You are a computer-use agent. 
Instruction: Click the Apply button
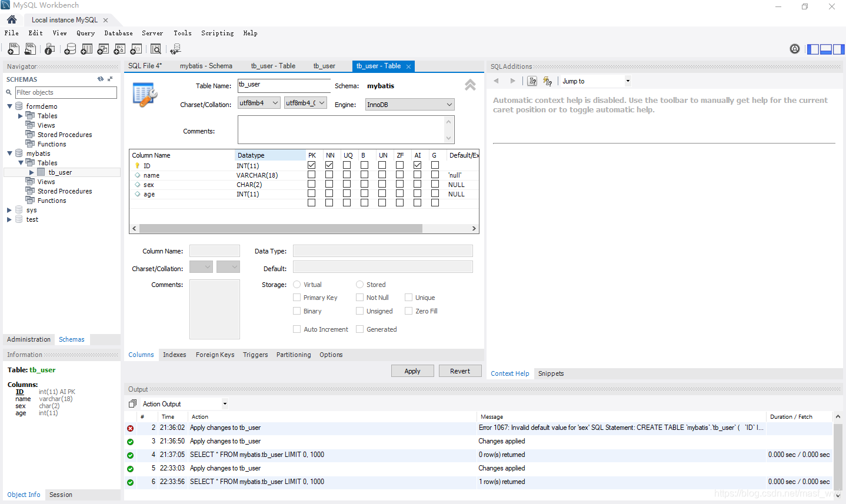[412, 371]
